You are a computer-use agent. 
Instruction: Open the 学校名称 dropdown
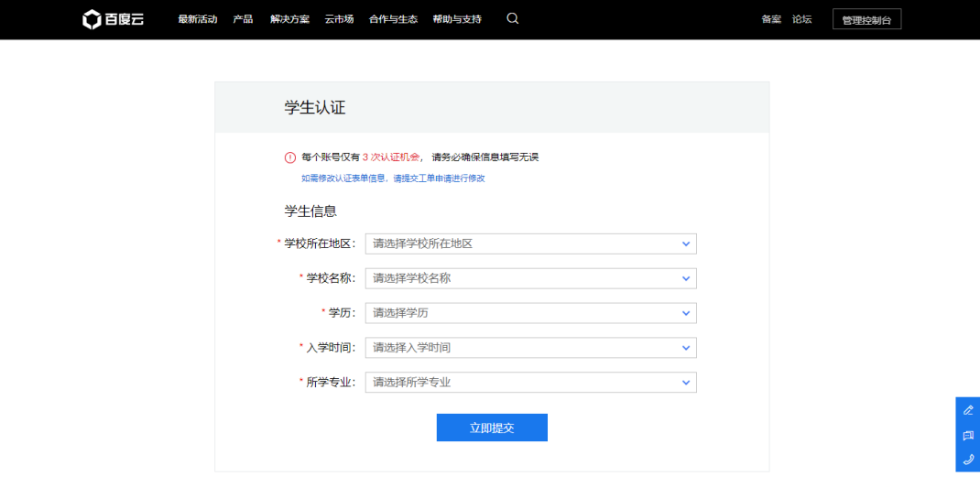point(530,278)
